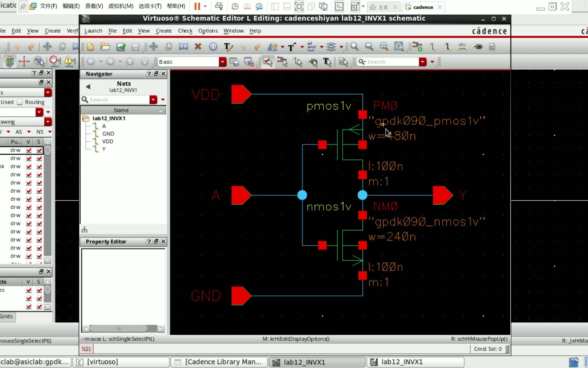
Task: Click the Align icon in toolbar
Action: [x=311, y=46]
